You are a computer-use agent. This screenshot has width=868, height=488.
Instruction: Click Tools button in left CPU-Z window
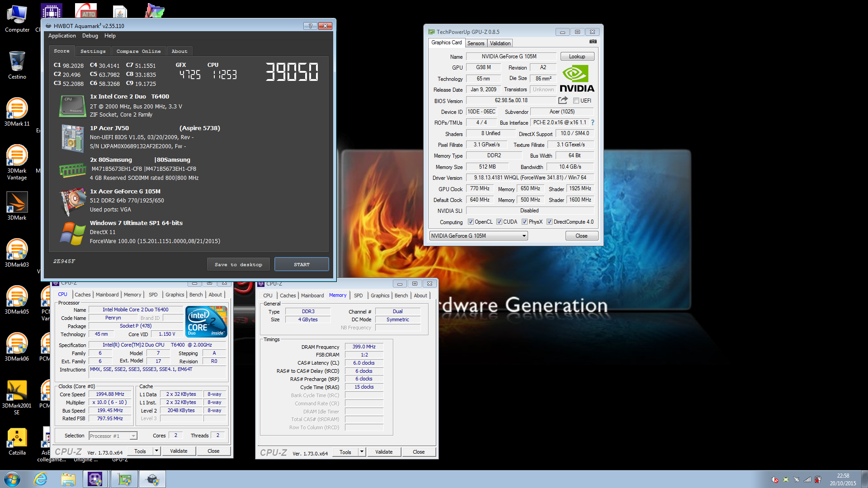pyautogui.click(x=140, y=451)
